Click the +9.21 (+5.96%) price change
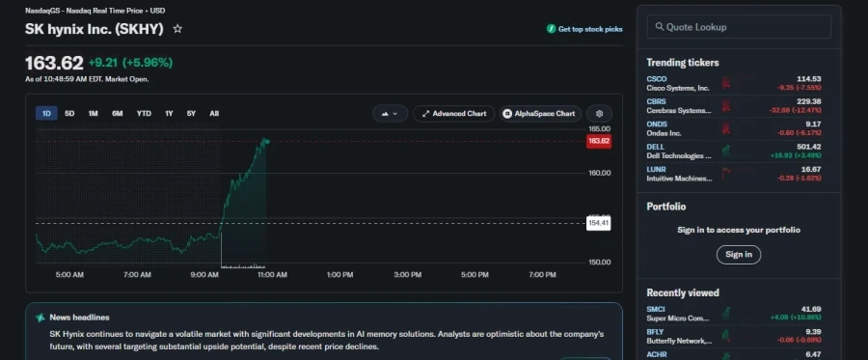This screenshot has width=868, height=360. coord(130,63)
